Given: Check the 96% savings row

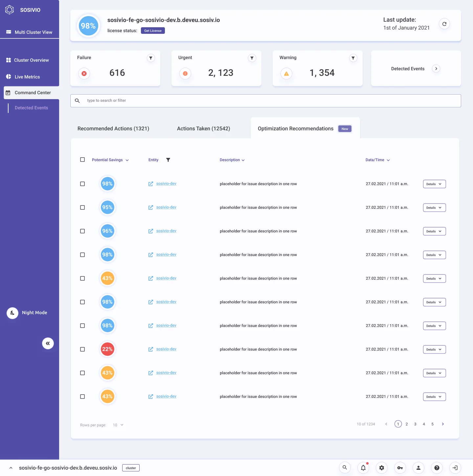Looking at the screenshot, I should [82, 231].
